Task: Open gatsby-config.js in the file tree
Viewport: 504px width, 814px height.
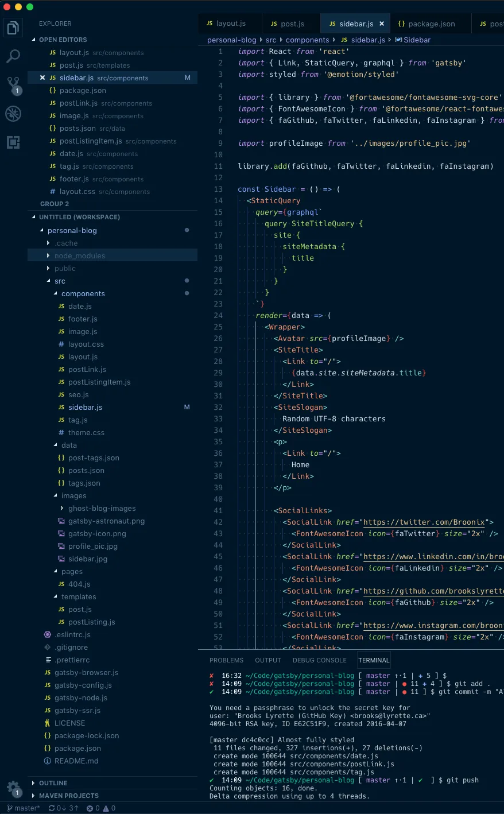Action: coord(83,685)
